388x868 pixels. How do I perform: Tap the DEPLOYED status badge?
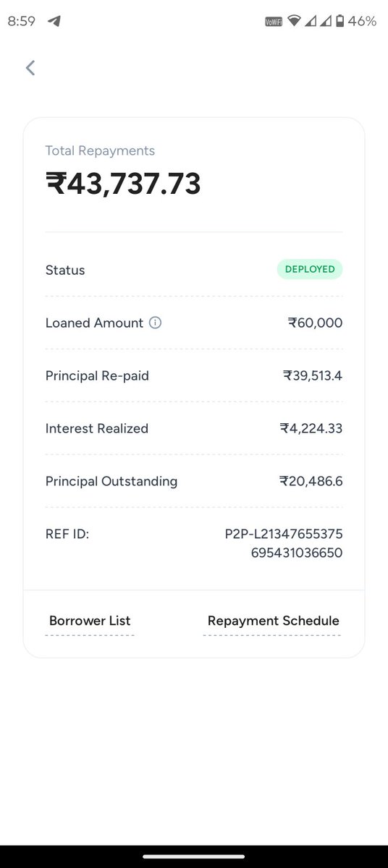coord(309,269)
